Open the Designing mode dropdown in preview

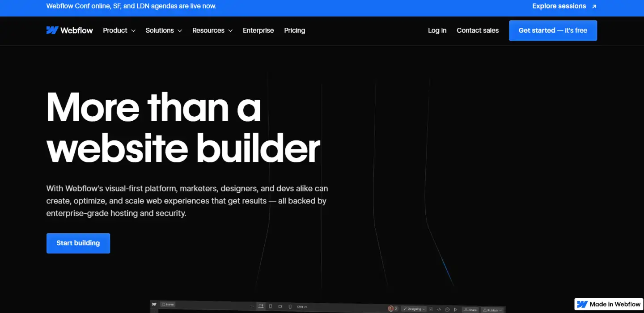click(414, 309)
